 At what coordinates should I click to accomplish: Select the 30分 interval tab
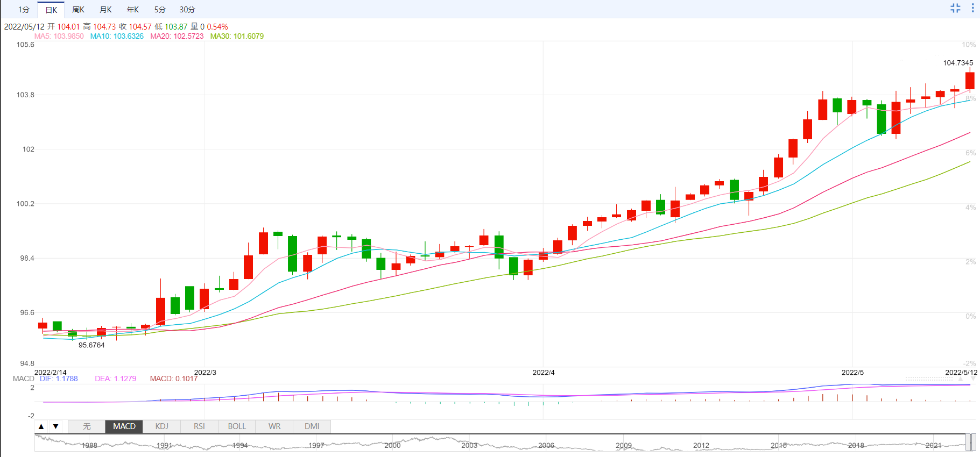pos(187,10)
